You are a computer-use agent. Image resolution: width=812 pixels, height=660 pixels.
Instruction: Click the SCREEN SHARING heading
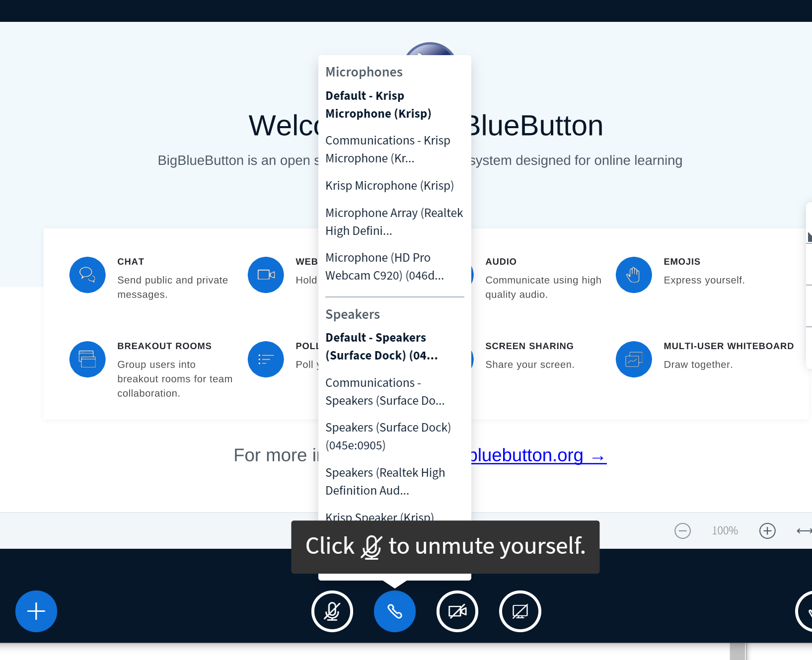pyautogui.click(x=529, y=346)
